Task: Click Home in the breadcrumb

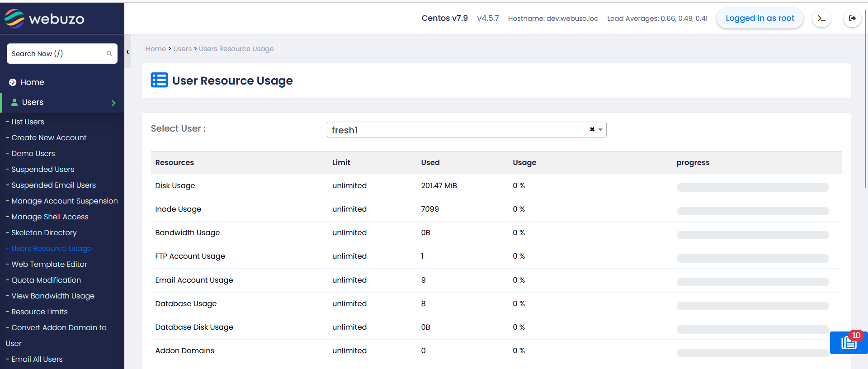Action: [156, 49]
